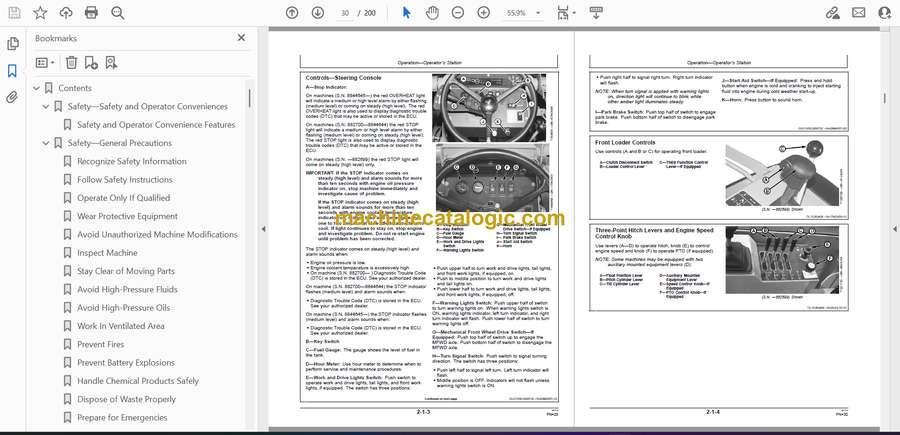Zoom out with the minus icon
The image size is (900, 435).
pos(457,13)
